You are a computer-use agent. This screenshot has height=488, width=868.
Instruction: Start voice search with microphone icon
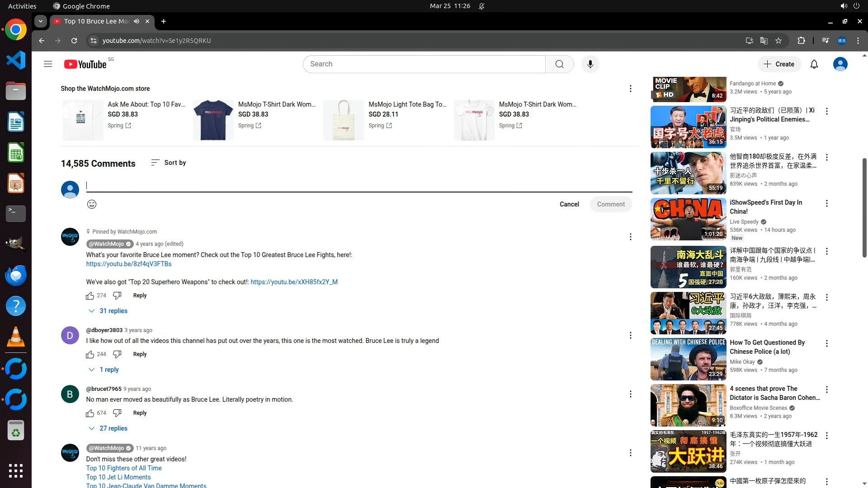[590, 64]
